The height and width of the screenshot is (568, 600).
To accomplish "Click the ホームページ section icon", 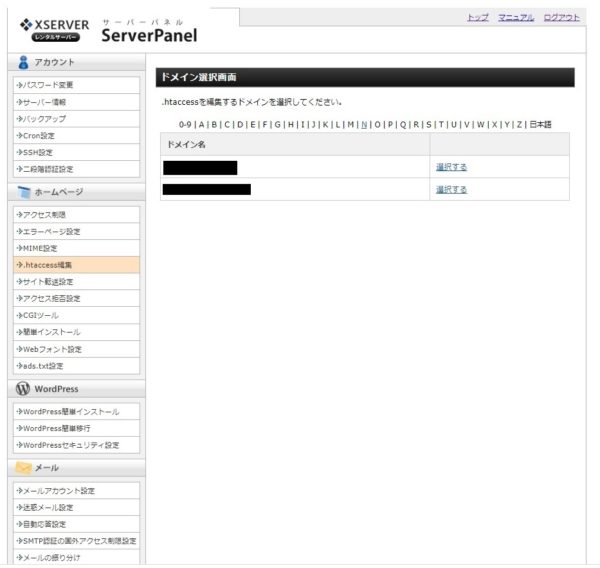I will click(x=25, y=192).
